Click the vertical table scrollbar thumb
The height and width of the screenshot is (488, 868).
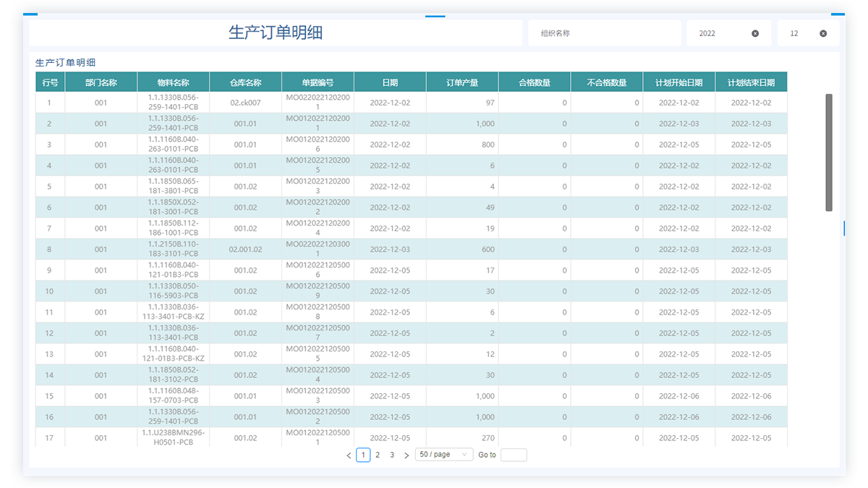pos(829,152)
